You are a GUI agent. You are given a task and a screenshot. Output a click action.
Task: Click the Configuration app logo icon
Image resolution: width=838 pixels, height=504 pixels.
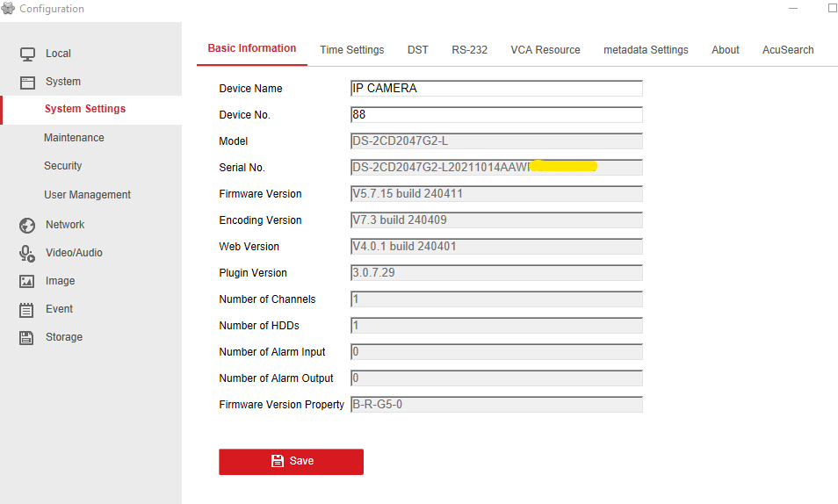point(9,9)
